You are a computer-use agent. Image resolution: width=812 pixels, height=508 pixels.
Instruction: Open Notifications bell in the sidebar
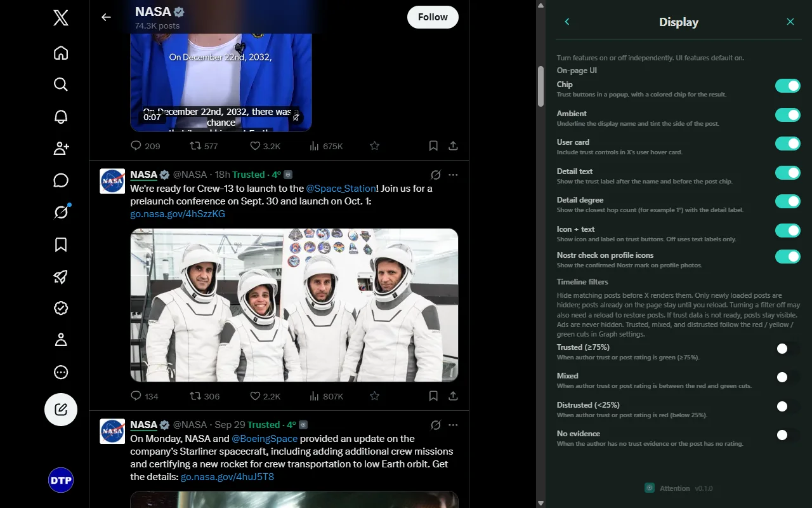coord(61,117)
